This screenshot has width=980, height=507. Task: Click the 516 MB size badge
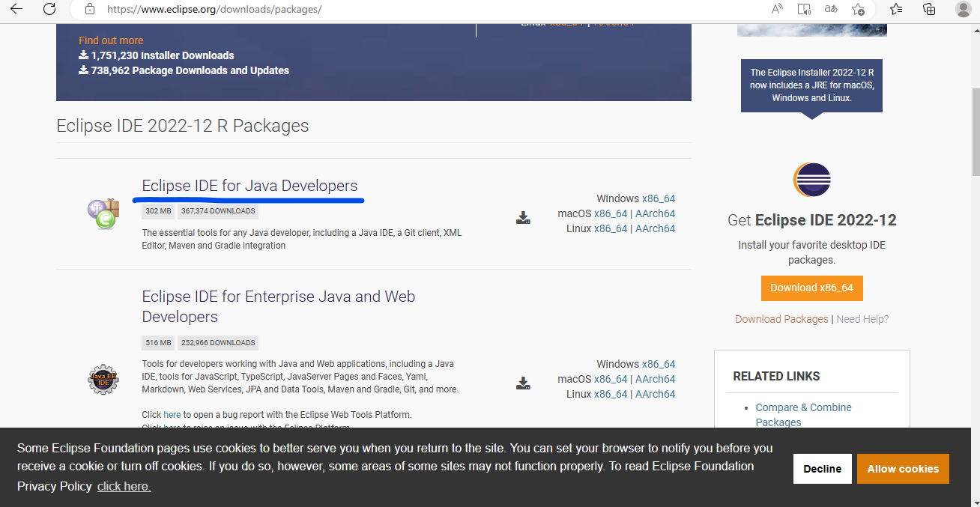[x=158, y=343]
